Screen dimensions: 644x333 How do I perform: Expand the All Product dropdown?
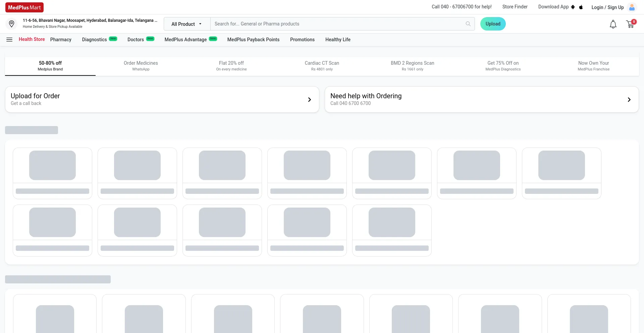187,24
